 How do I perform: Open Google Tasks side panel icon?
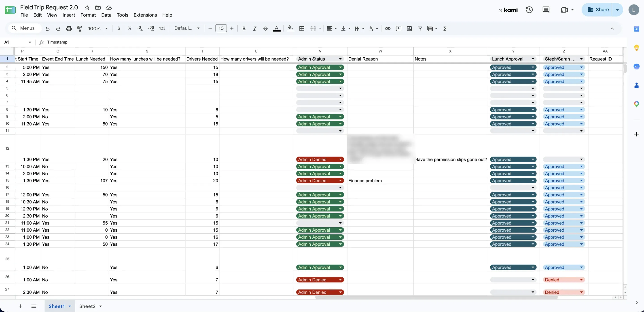pyautogui.click(x=636, y=66)
